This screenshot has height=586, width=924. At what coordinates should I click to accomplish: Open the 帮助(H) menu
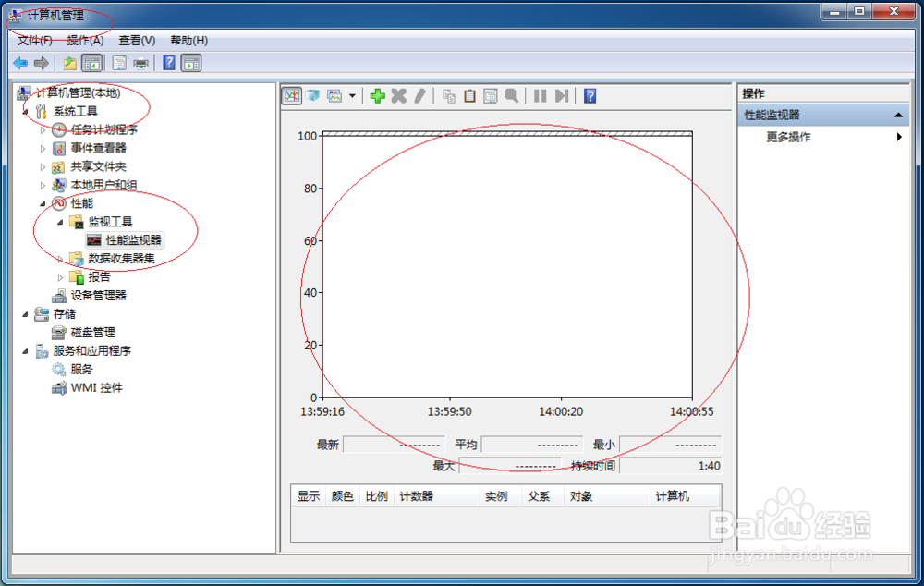pyautogui.click(x=189, y=40)
